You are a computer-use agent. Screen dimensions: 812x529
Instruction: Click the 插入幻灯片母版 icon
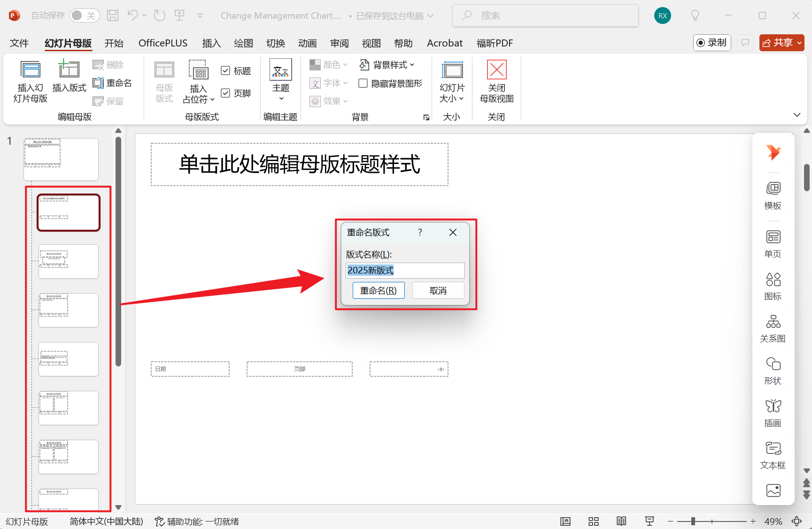tap(30, 81)
